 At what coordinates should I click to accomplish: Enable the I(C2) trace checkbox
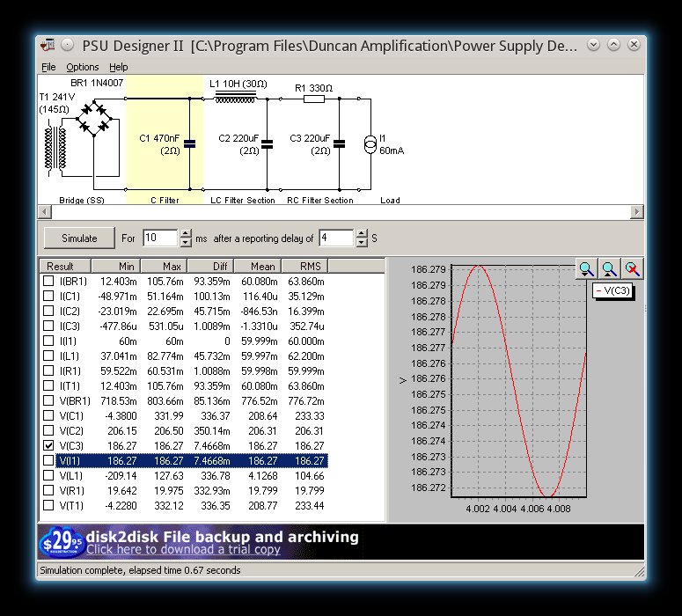[x=48, y=311]
